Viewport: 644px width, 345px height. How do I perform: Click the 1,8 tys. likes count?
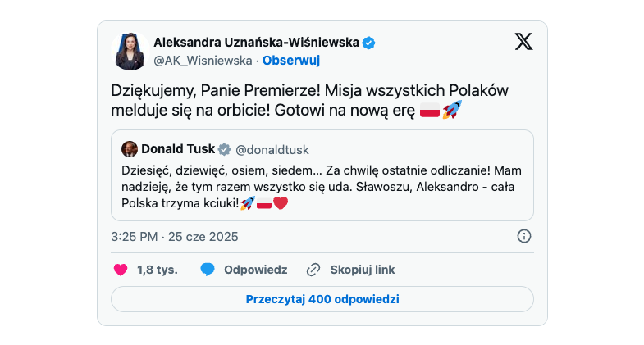(157, 270)
